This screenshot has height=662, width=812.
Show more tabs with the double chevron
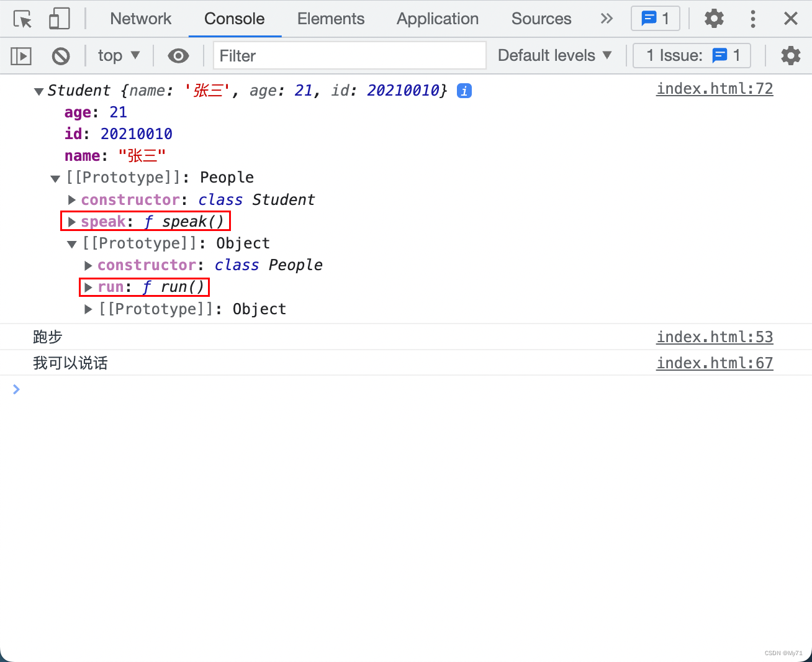[607, 19]
